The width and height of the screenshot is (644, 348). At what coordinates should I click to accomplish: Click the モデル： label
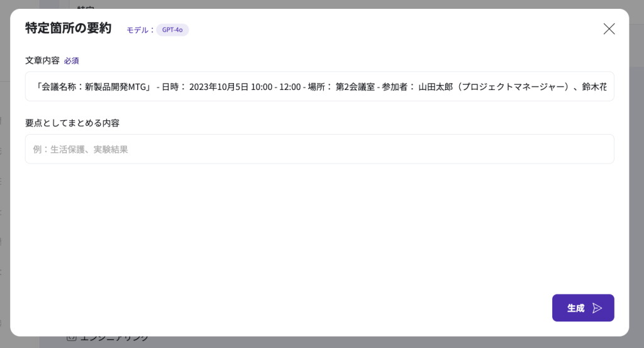(x=140, y=30)
